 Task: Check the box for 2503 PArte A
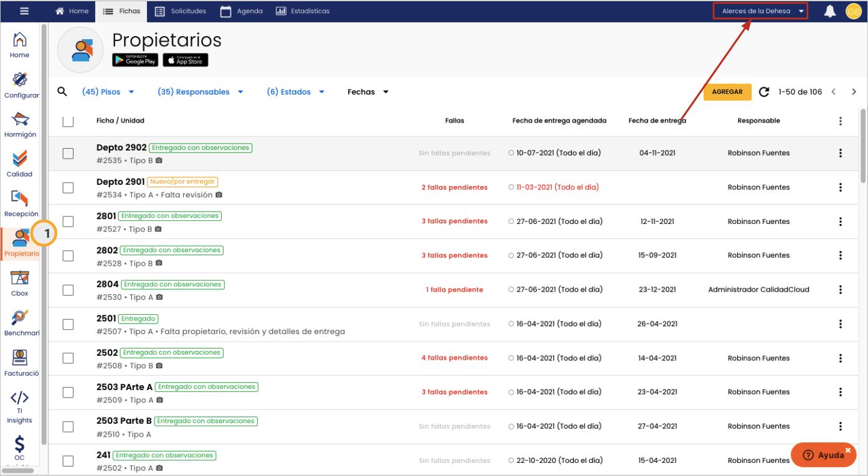(x=68, y=393)
